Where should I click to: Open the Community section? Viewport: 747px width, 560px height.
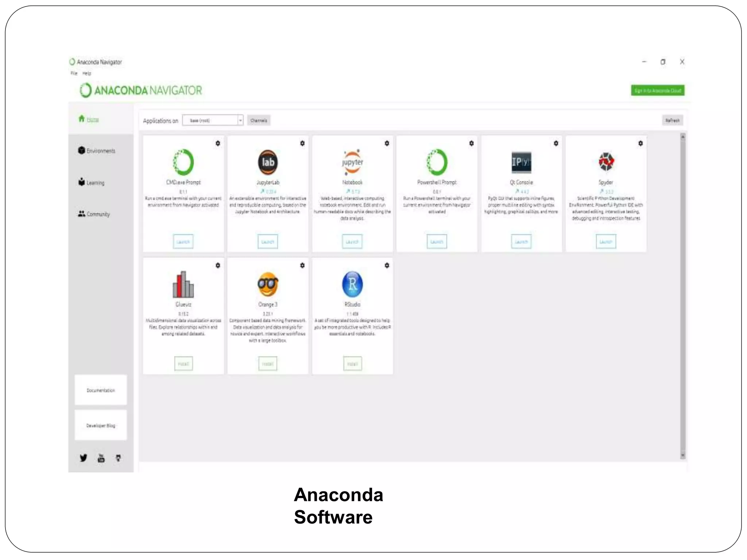[94, 214]
